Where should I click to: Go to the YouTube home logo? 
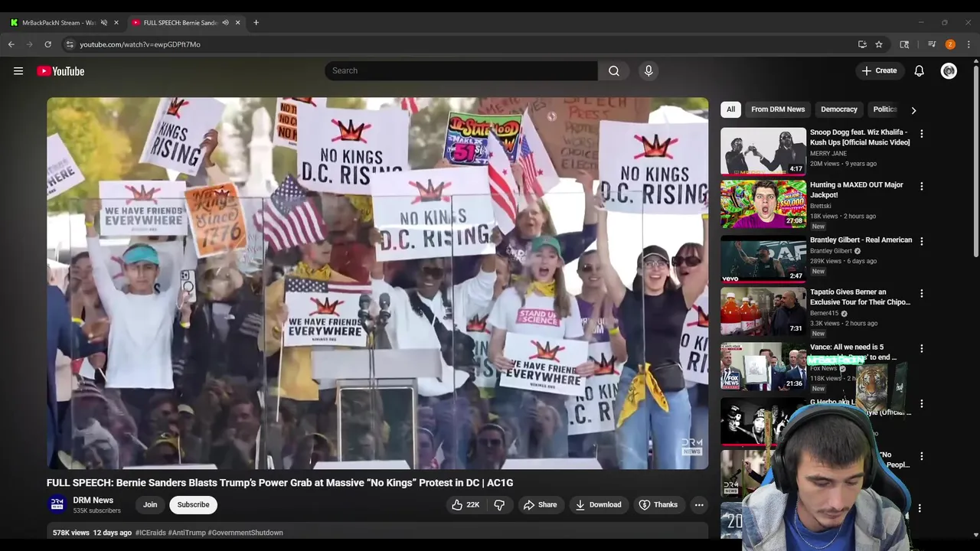60,71
